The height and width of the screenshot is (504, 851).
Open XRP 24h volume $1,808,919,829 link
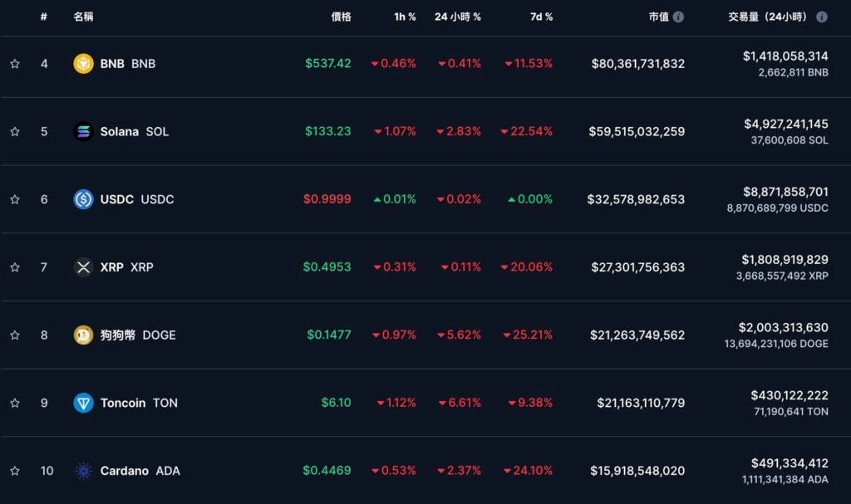tap(785, 260)
